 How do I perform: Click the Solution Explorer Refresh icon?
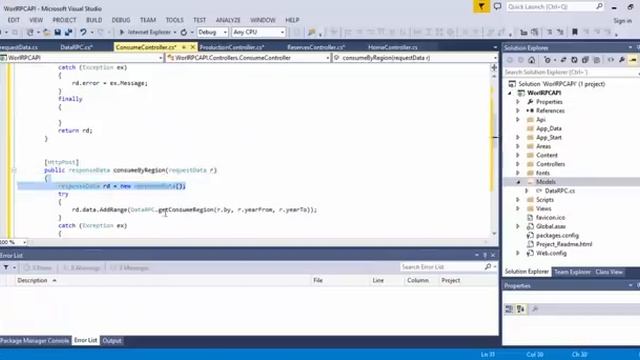[574, 60]
